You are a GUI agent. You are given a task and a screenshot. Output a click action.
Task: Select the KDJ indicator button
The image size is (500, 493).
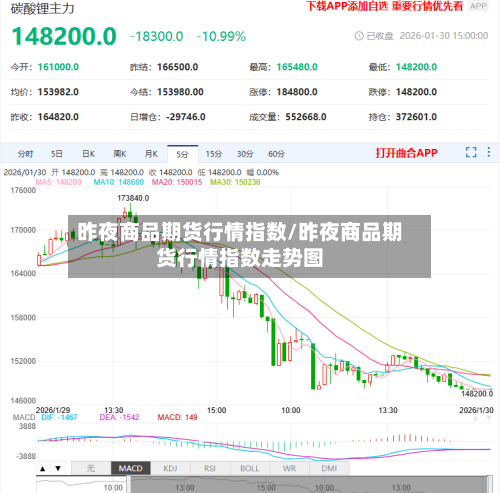tap(170, 468)
